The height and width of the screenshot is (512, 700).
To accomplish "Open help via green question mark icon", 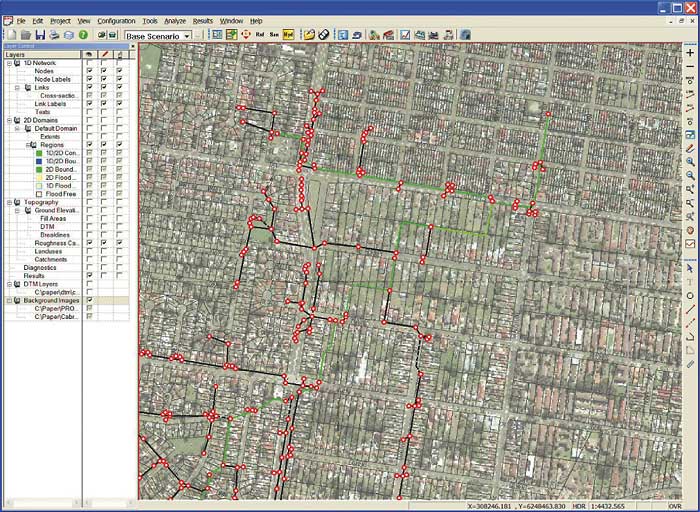I will pyautogui.click(x=83, y=35).
